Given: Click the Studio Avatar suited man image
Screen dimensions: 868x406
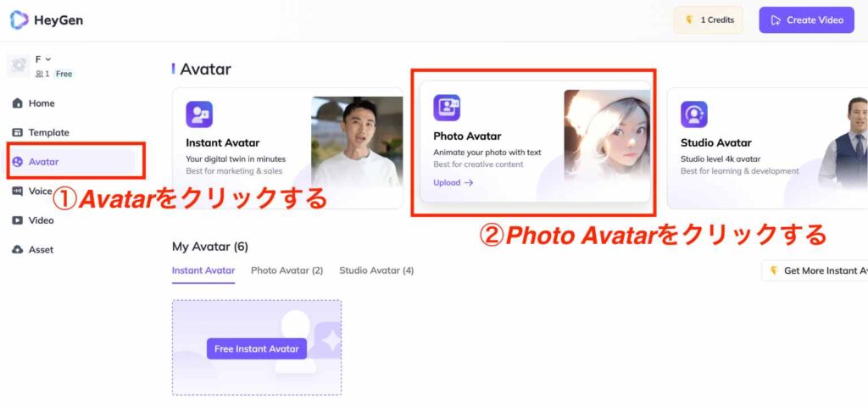Looking at the screenshot, I should pos(843,142).
